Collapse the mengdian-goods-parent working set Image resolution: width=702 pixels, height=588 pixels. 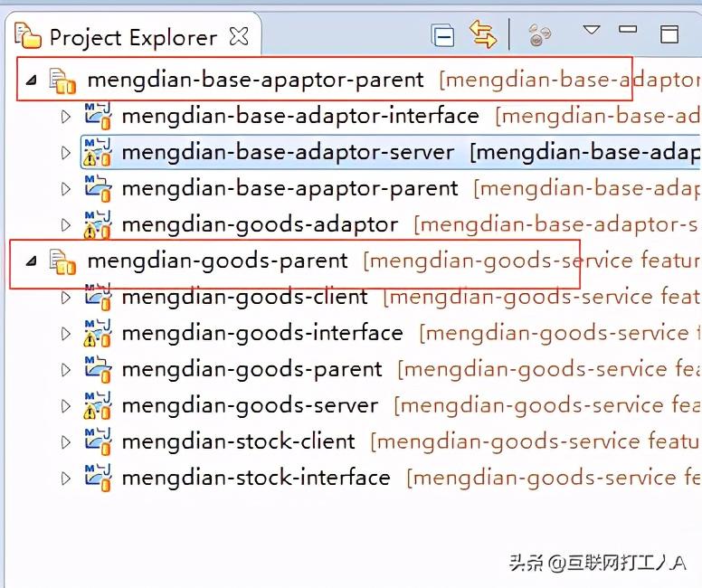coord(31,261)
